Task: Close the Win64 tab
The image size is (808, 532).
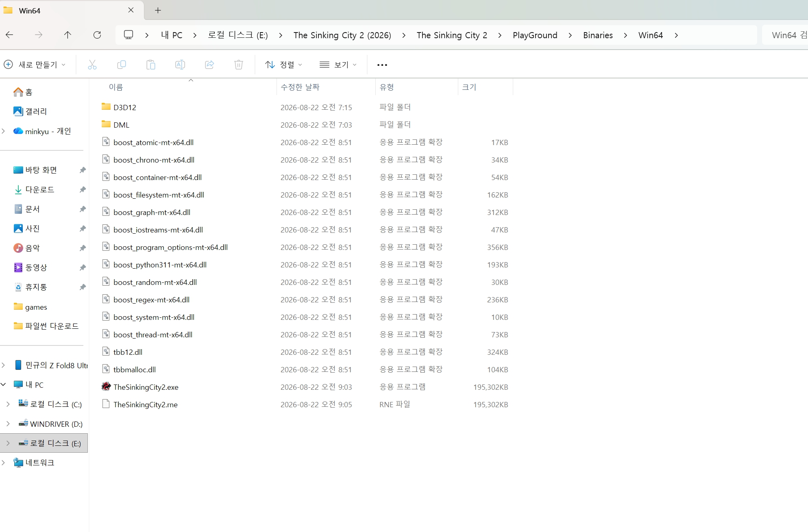Action: pyautogui.click(x=131, y=10)
